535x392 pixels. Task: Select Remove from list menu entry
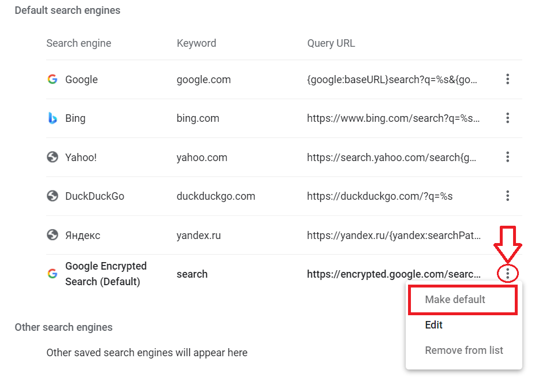point(464,350)
